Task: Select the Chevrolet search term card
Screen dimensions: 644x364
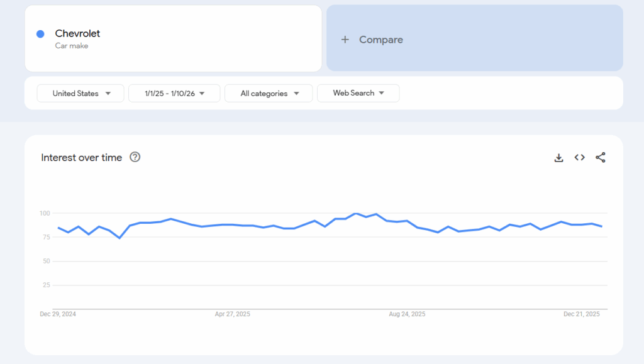Action: click(x=173, y=38)
